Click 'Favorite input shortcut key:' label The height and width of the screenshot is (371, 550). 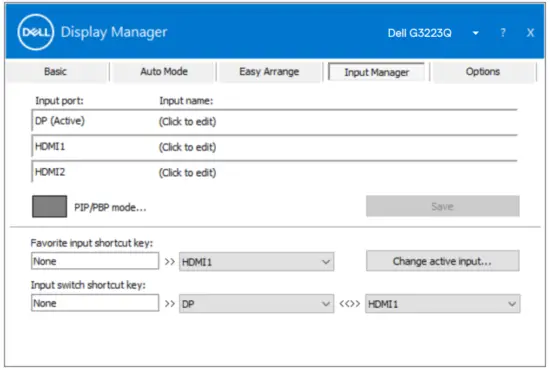[x=92, y=243]
